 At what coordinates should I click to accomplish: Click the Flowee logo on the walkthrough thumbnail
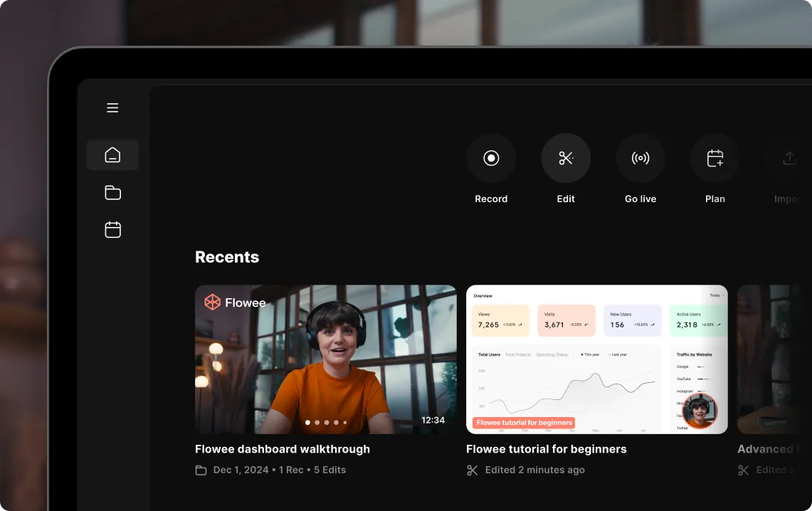[x=235, y=302]
